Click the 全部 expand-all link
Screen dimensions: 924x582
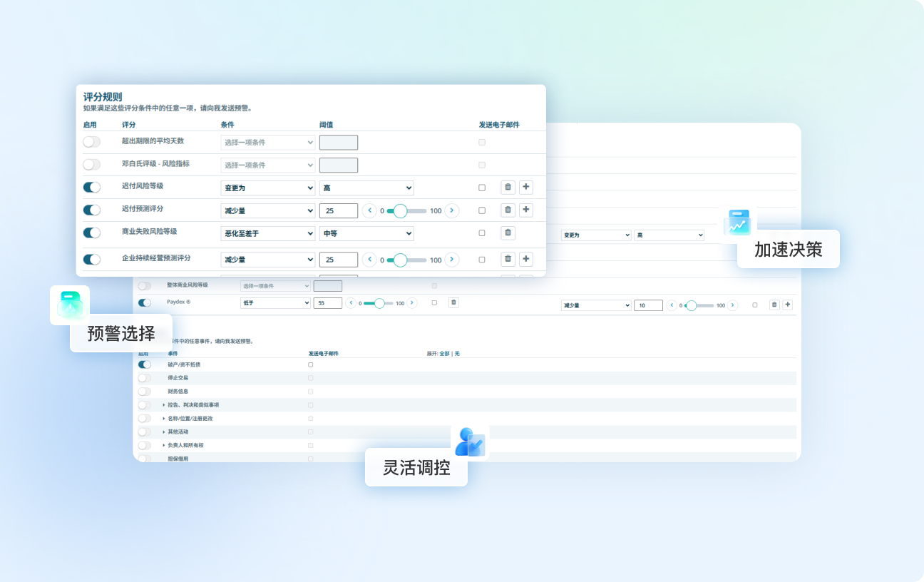[x=444, y=353]
